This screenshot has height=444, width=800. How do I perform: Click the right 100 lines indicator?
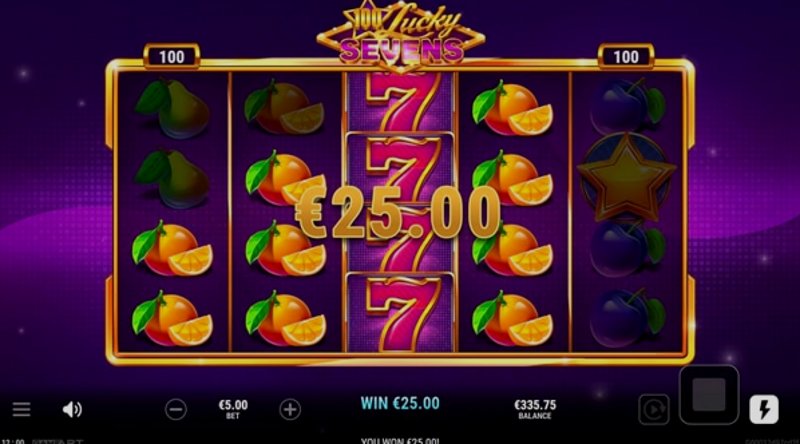point(626,57)
